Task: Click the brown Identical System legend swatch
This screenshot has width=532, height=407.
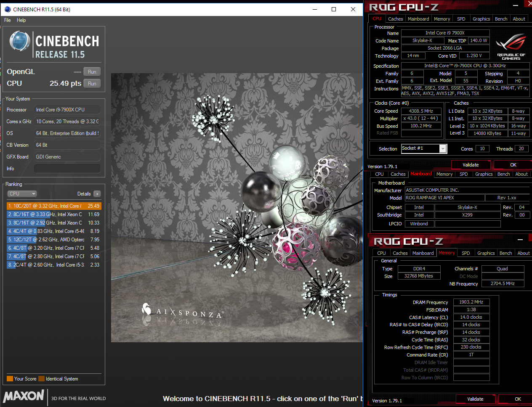Action: [41, 379]
